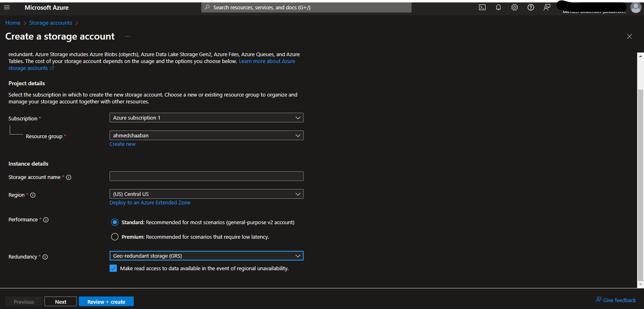
Task: Click Give feedback link
Action: (616, 300)
